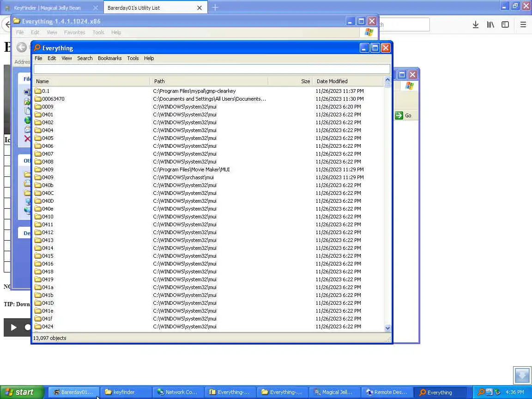Select the 0404 folder icon
The image size is (532, 399).
pos(38,130)
